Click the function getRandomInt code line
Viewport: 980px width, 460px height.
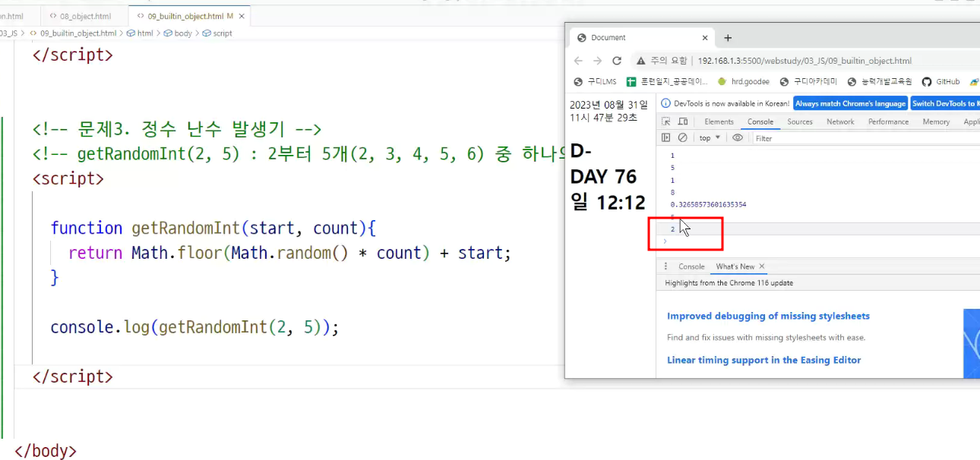point(213,228)
